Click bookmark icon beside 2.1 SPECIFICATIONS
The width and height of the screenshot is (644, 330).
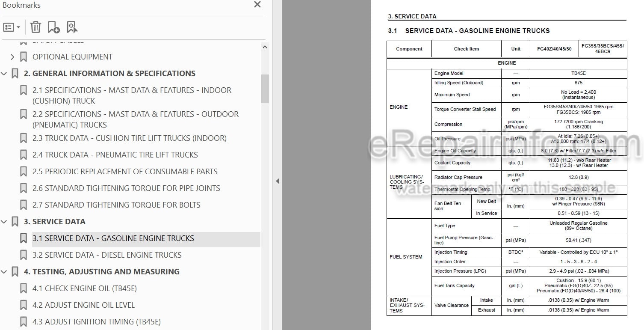tap(24, 90)
